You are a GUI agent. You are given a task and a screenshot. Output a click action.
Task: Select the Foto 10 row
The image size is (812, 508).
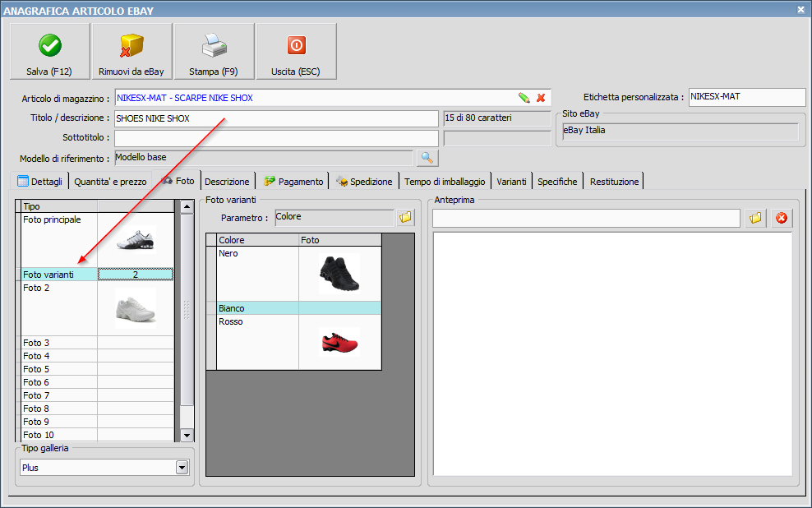(x=97, y=435)
